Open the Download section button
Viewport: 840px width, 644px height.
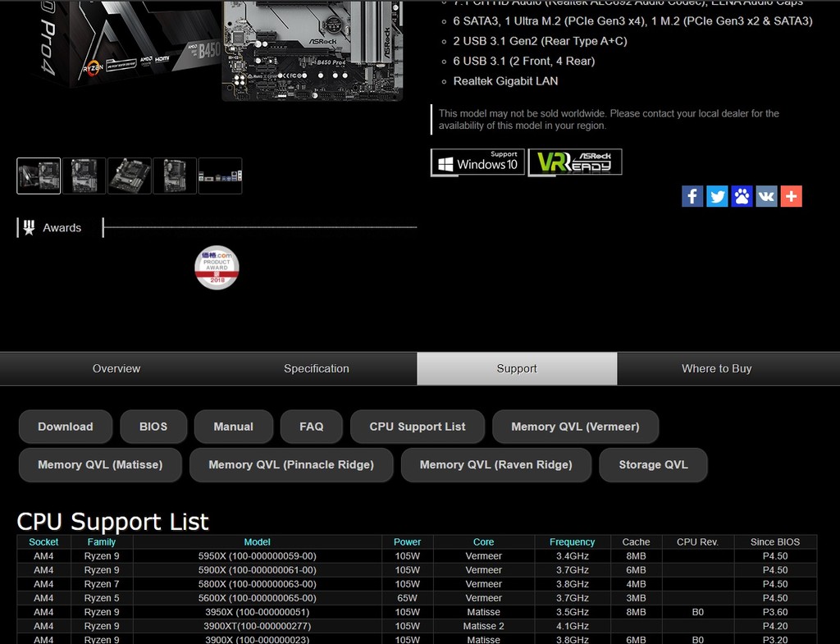pos(66,427)
